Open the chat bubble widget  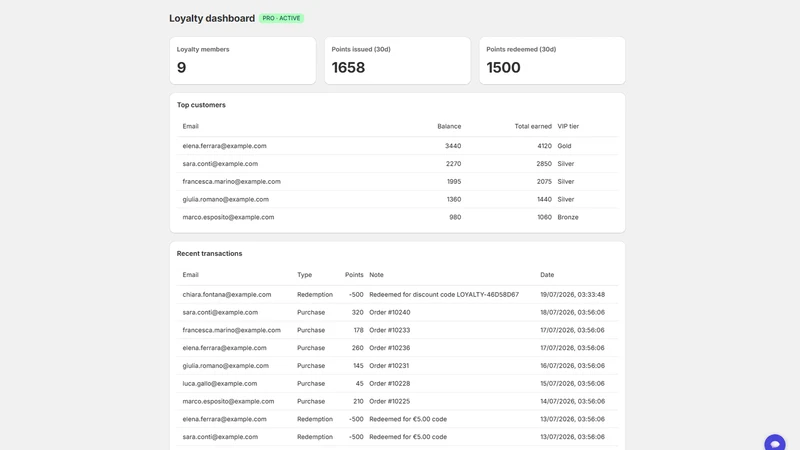774,443
